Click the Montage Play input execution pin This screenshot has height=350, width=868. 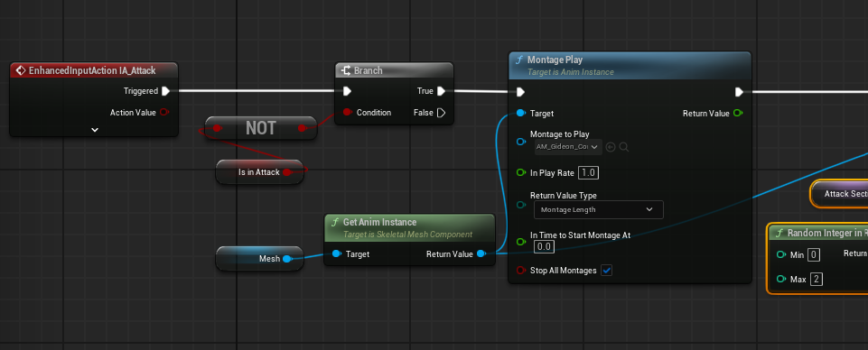520,92
